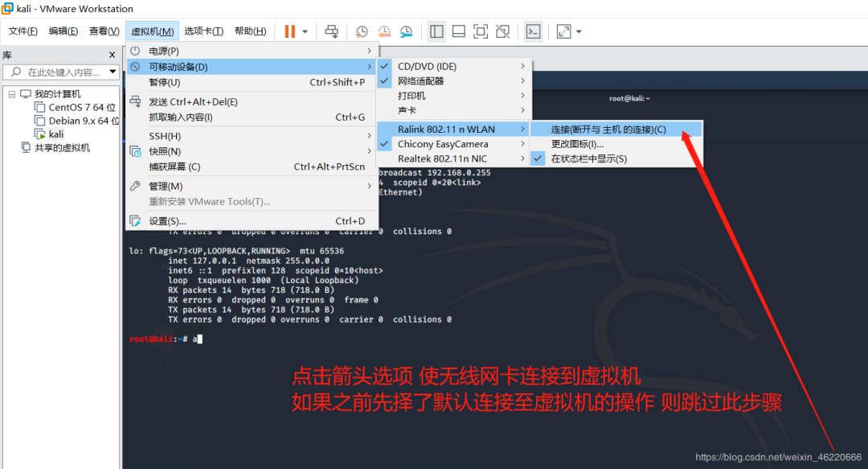Toggle the thumbnail bar view icon
This screenshot has width=868, height=469.
tap(458, 31)
